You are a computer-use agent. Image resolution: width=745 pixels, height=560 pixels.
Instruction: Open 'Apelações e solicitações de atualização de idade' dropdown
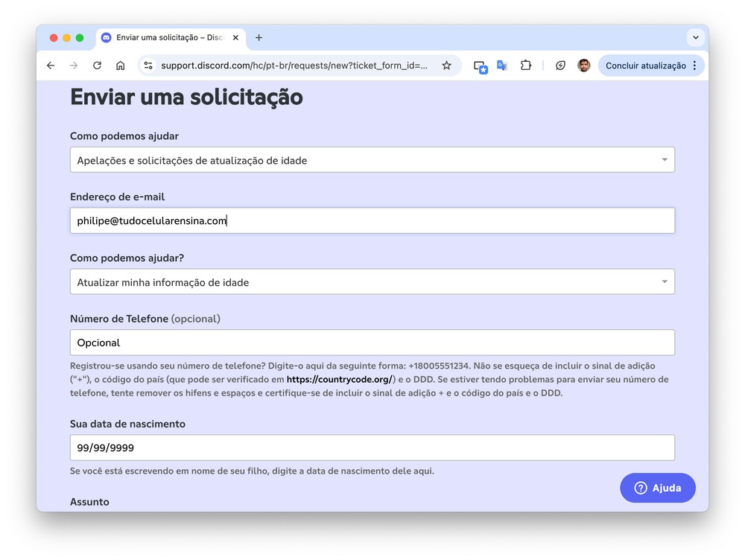pos(372,160)
